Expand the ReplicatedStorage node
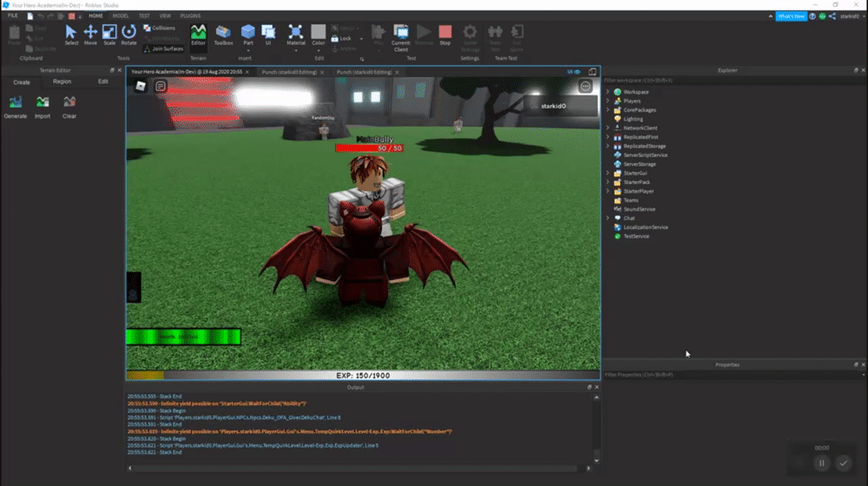Image resolution: width=868 pixels, height=486 pixels. pos(608,146)
